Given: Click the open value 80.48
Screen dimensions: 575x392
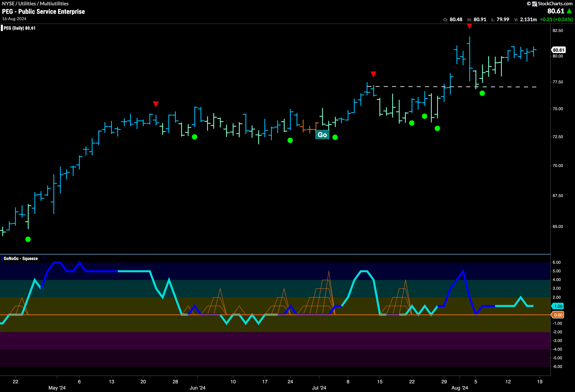Looking at the screenshot, I should click(x=456, y=20).
